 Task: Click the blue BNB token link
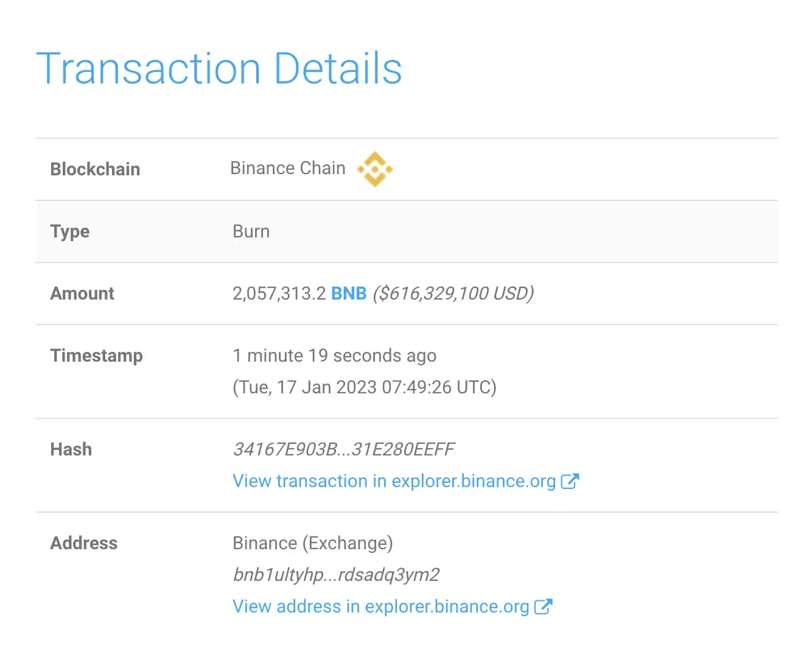click(349, 293)
